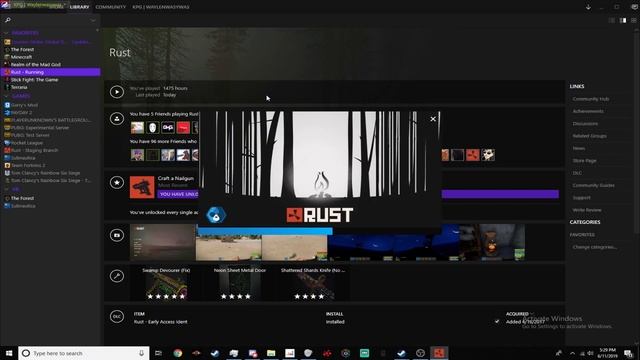Open the Discussions link
This screenshot has width=640, height=360.
click(x=585, y=123)
